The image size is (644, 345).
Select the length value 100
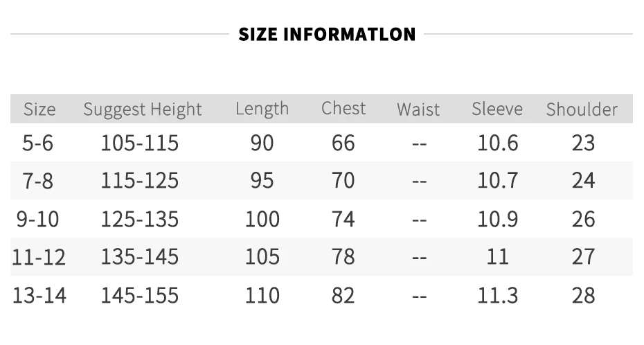[x=262, y=219]
